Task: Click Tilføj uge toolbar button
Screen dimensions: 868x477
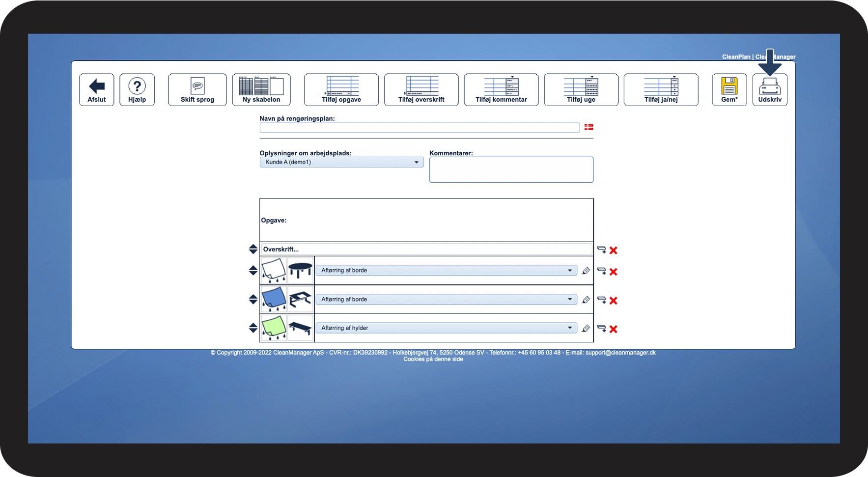Action: 581,89
